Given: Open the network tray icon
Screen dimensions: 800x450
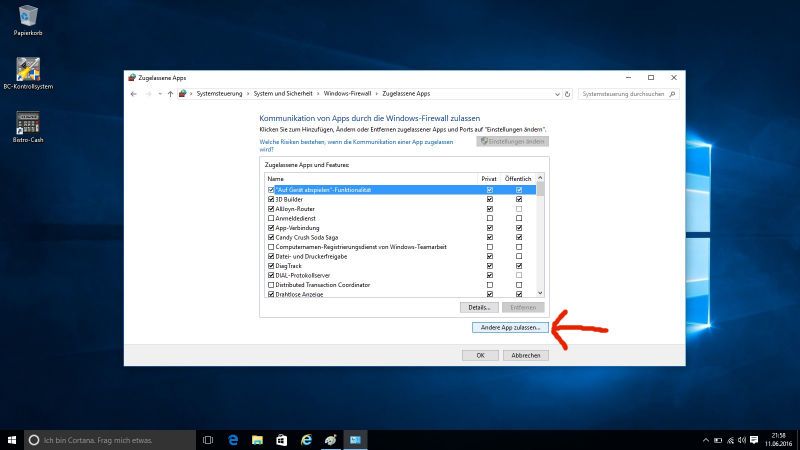Looking at the screenshot, I should coord(730,440).
